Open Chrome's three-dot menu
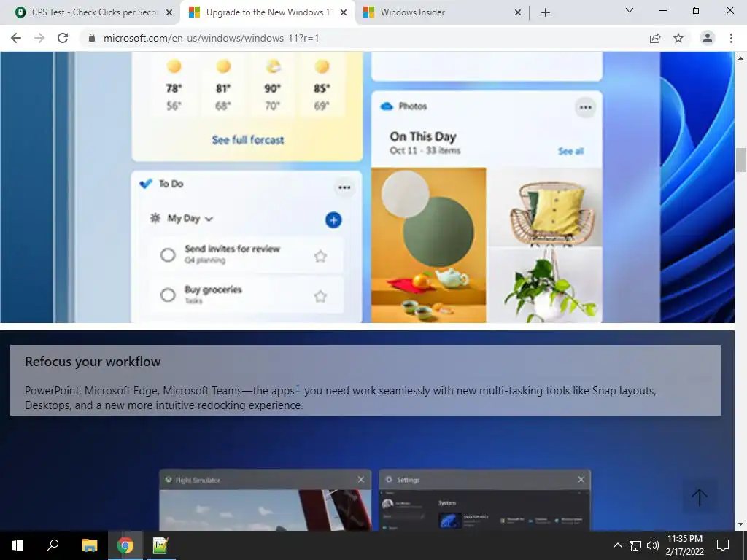 coord(731,38)
